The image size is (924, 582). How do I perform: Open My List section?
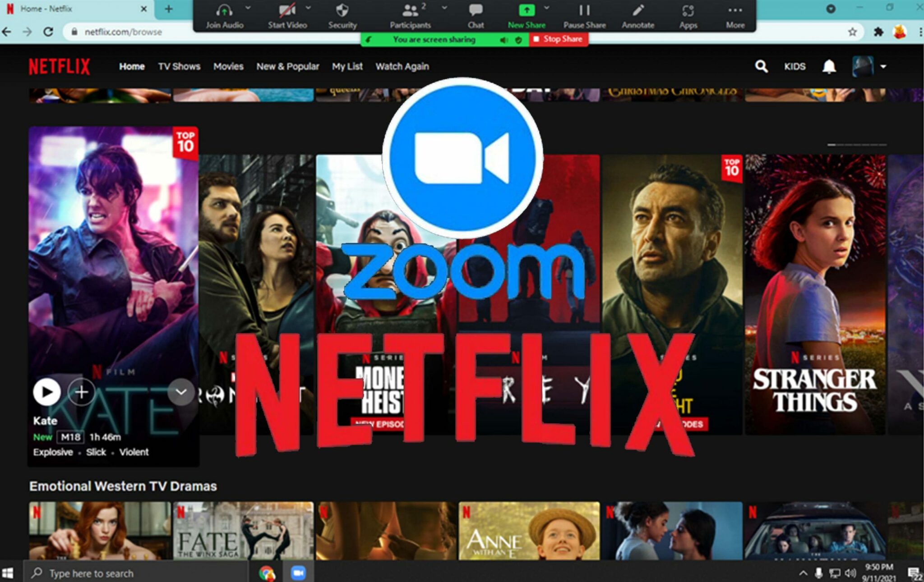[347, 66]
